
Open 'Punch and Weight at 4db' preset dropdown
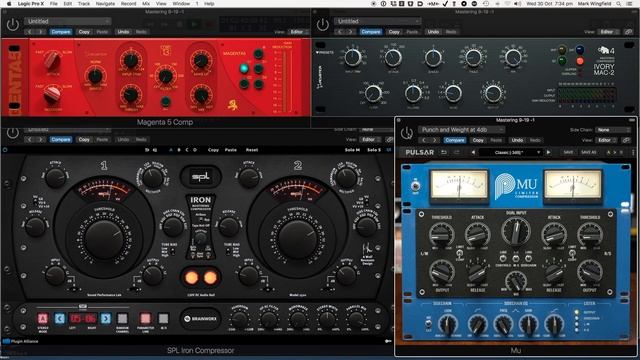coord(461,130)
